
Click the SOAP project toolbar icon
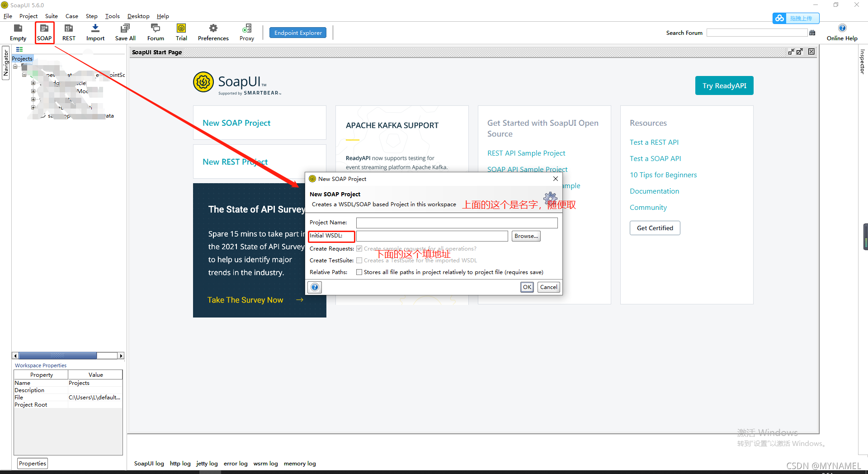(44, 33)
